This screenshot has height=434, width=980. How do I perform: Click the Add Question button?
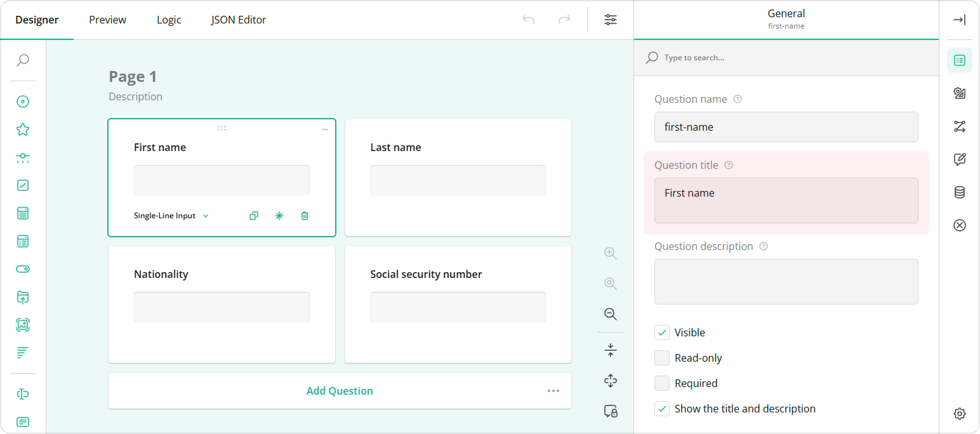coord(340,391)
